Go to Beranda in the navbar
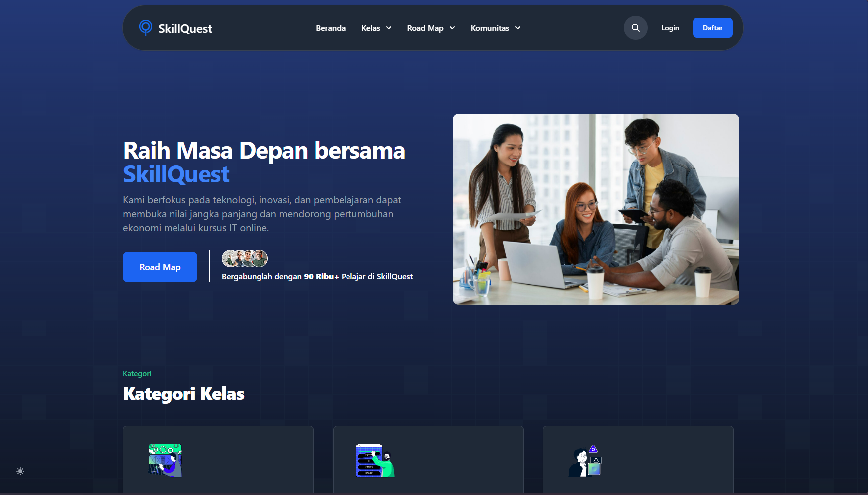This screenshot has height=495, width=868. point(331,28)
